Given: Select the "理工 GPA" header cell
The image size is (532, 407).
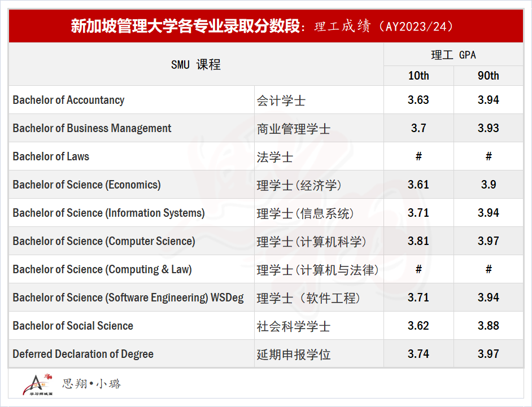Looking at the screenshot, I should (x=453, y=55).
